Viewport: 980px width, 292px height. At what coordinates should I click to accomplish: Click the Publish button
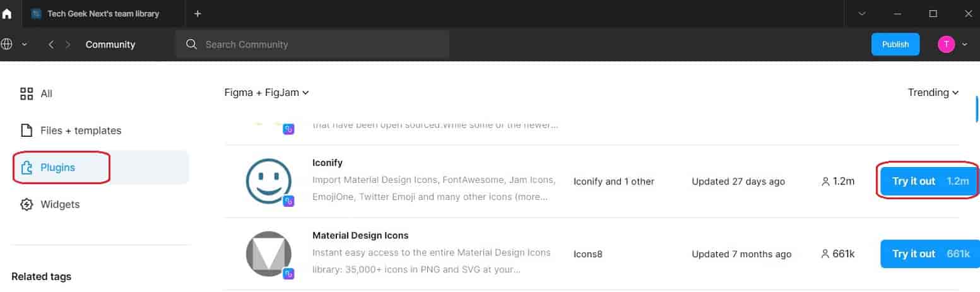point(895,44)
